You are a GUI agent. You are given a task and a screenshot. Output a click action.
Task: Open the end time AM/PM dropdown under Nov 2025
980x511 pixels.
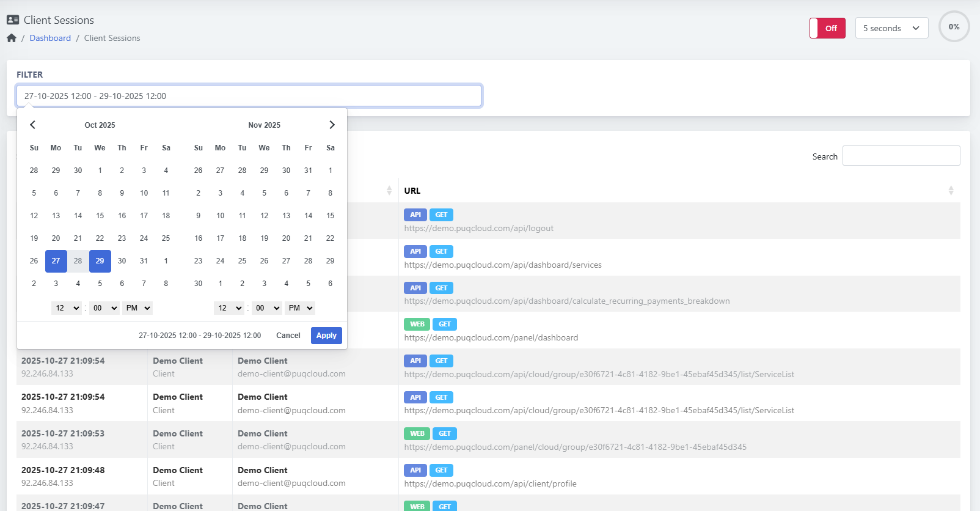pyautogui.click(x=301, y=308)
